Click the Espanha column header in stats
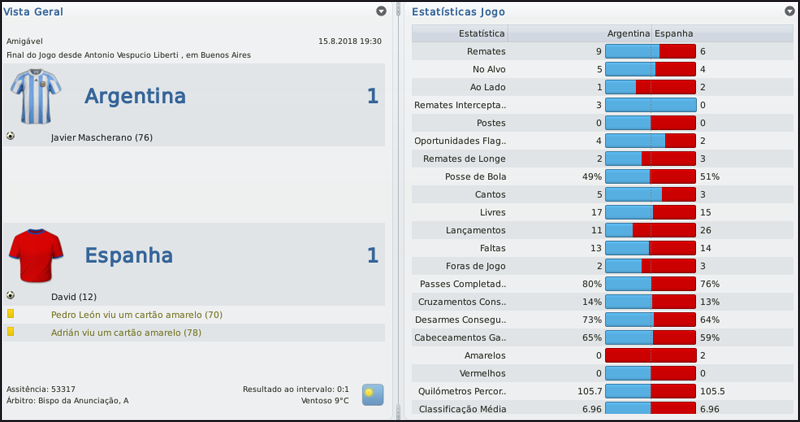800x422 pixels. [675, 33]
